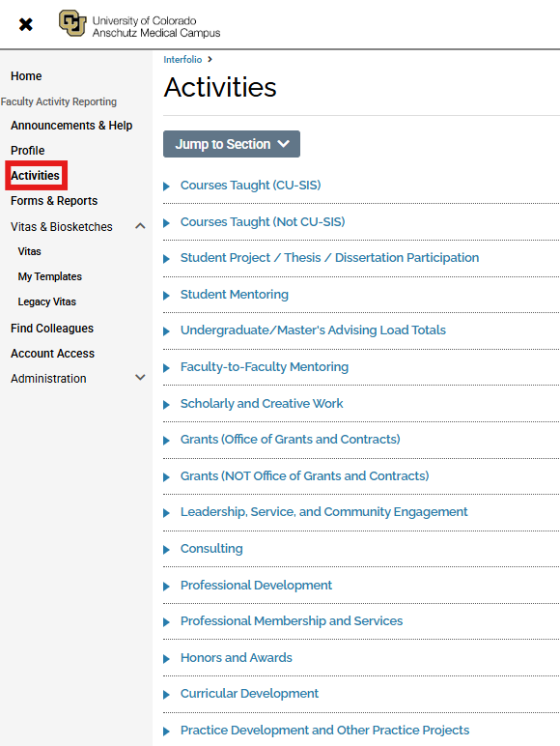
Task: Go to Find Colleagues
Action: click(x=52, y=329)
